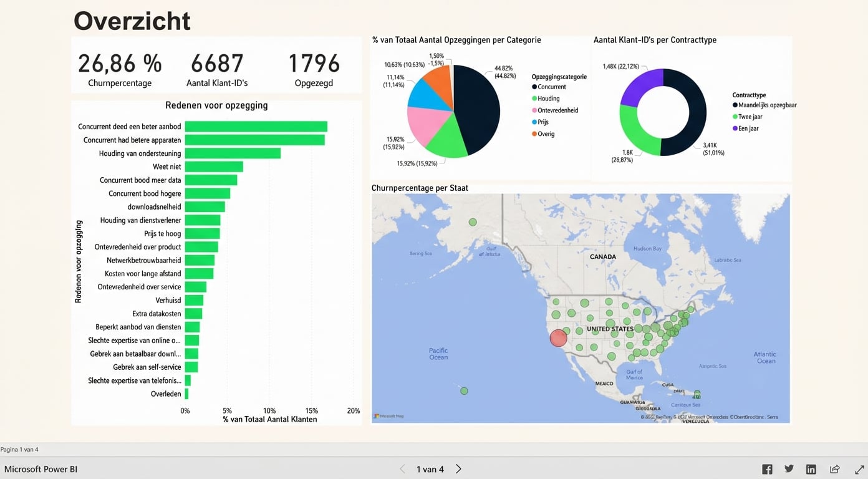Image resolution: width=868 pixels, height=479 pixels.
Task: Select 'Twee jaar' in the Contracttype legend
Action: click(750, 117)
